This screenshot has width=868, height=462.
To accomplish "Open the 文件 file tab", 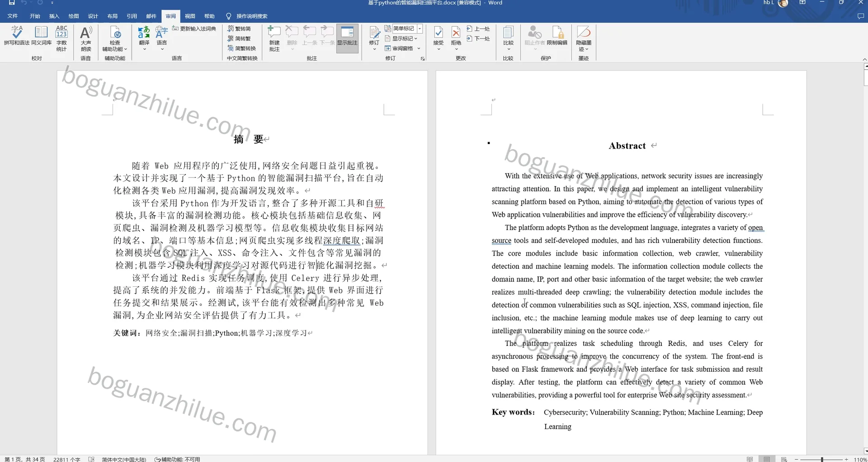I will click(x=13, y=16).
